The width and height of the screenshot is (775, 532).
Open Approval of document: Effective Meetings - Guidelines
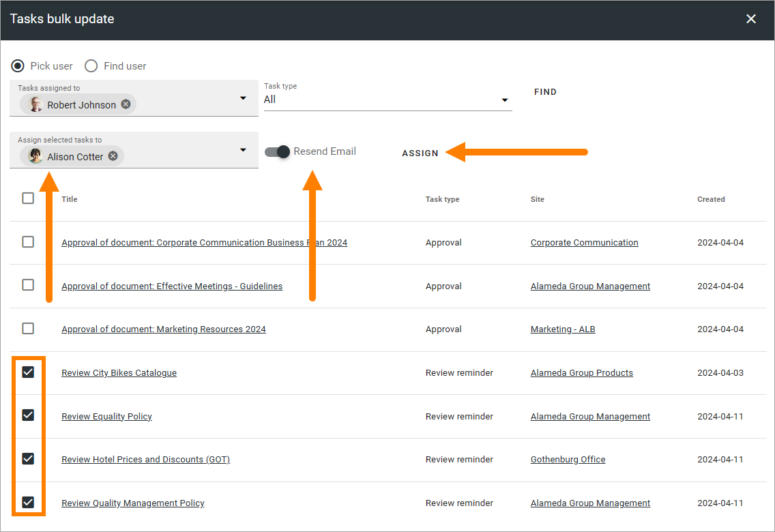coord(172,286)
